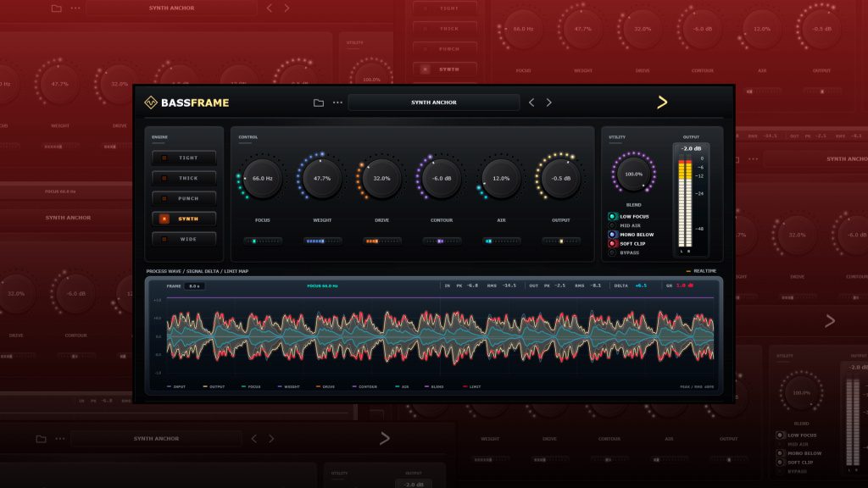Click the large yellow chevron in header
The image size is (868, 488).
pos(662,103)
